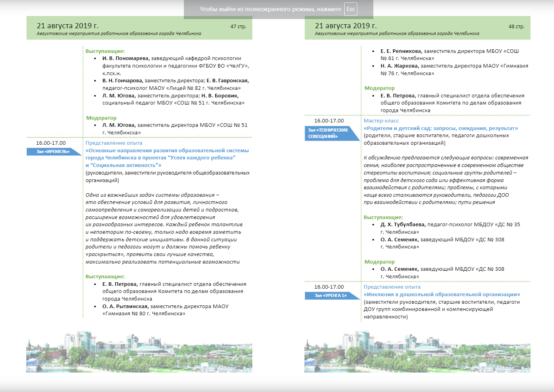Click time 16.00-17.00 next to Зал «ИРЕМЕЛЬ»
This screenshot has width=554, height=392.
(51, 143)
